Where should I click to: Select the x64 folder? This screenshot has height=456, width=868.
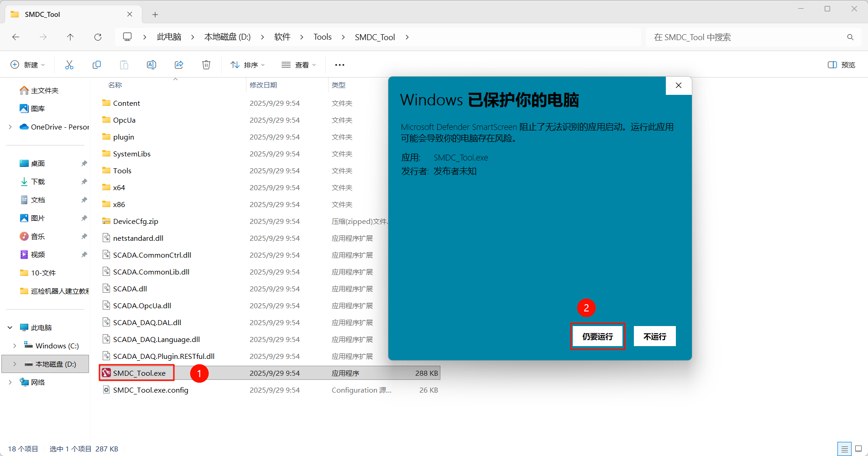[119, 187]
